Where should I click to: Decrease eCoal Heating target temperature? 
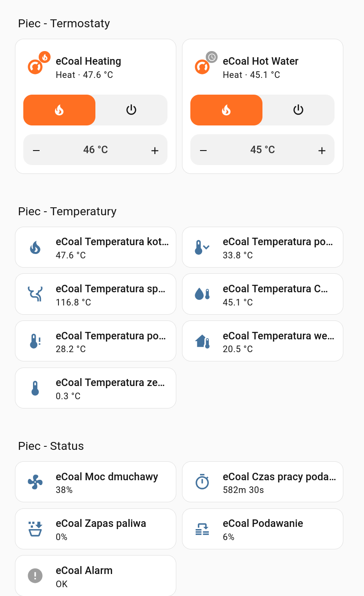coord(36,151)
